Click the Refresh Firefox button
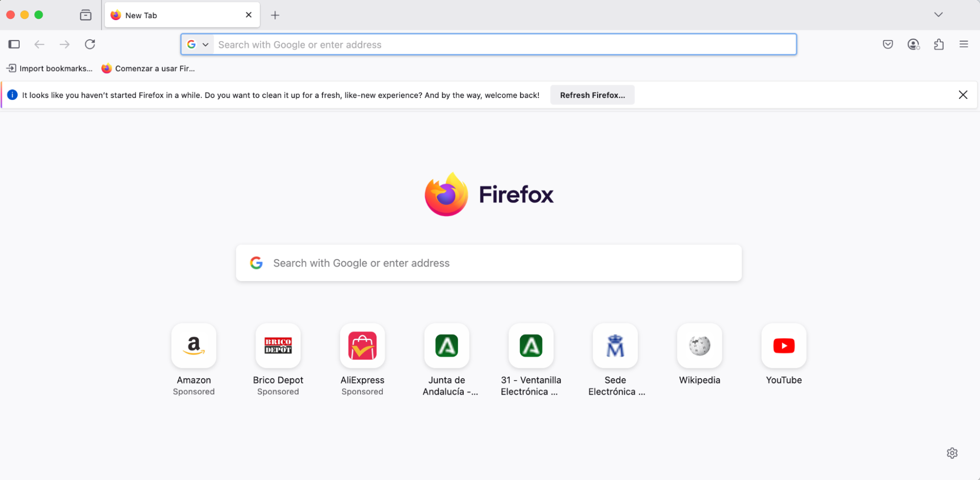Viewport: 980px width, 480px height. [x=592, y=95]
